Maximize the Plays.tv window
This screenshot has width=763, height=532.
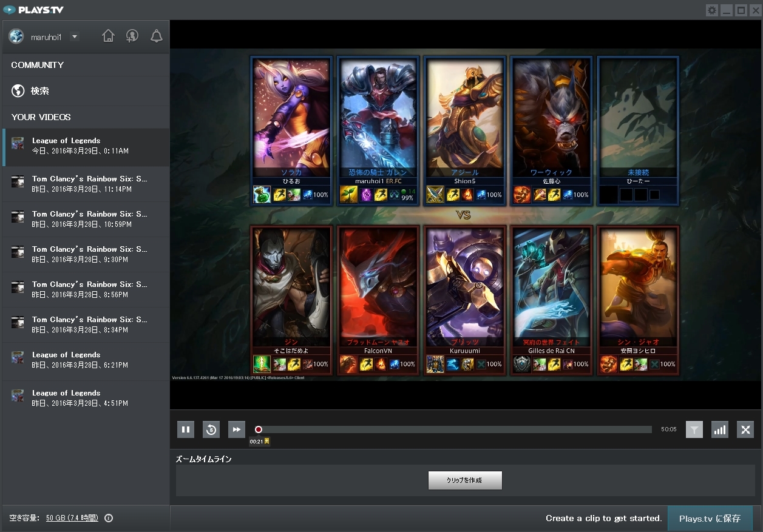(741, 10)
